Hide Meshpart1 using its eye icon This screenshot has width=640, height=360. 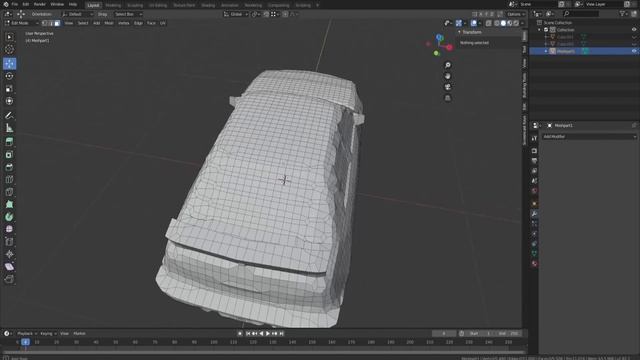(x=634, y=51)
